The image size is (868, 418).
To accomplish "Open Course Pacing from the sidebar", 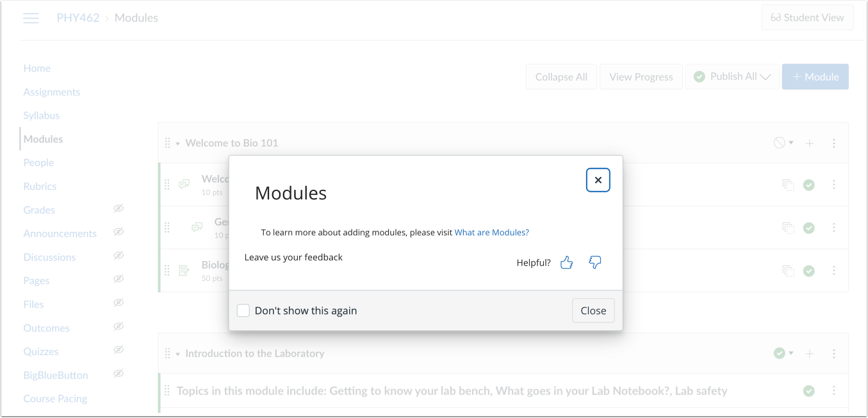I will 55,398.
